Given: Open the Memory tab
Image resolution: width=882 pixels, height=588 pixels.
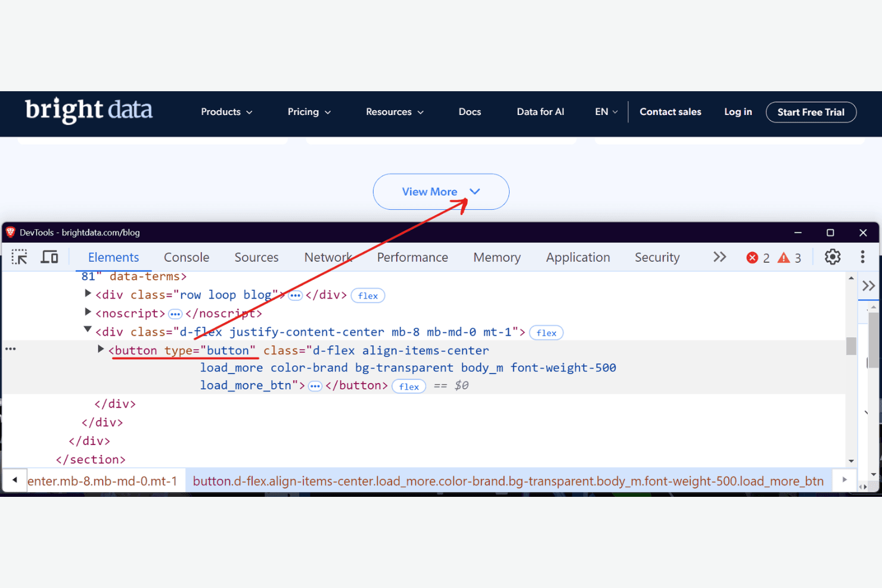Looking at the screenshot, I should point(497,257).
